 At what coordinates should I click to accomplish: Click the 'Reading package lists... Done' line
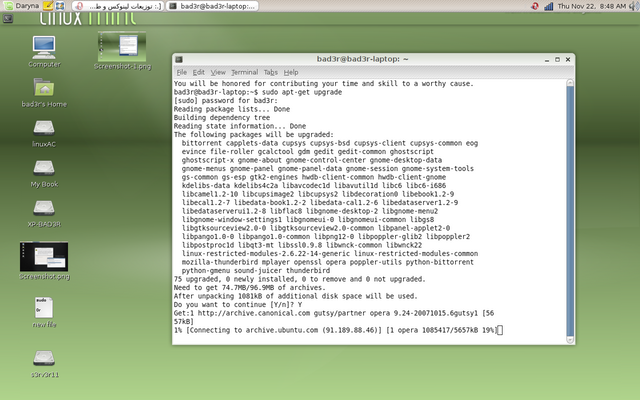coord(232,109)
